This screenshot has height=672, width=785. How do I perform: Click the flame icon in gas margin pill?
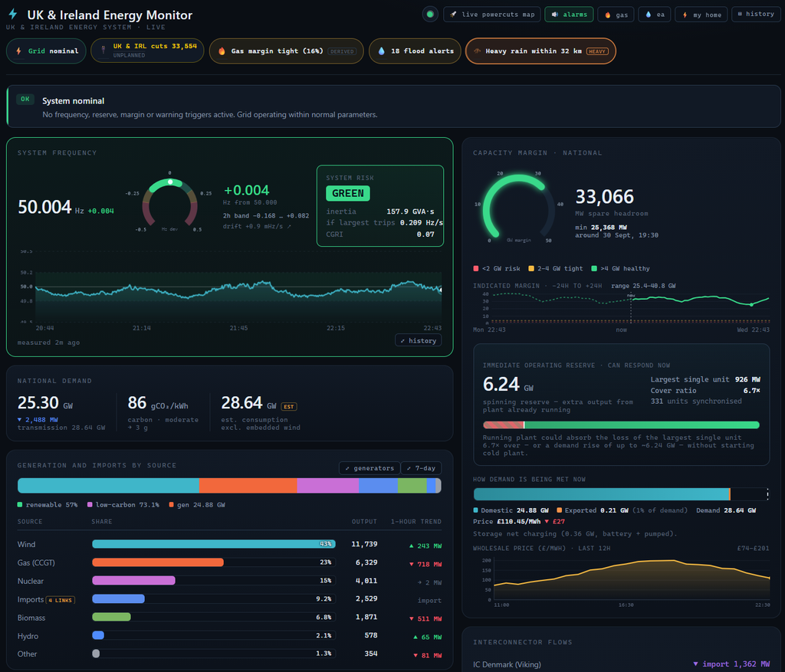[x=222, y=51]
